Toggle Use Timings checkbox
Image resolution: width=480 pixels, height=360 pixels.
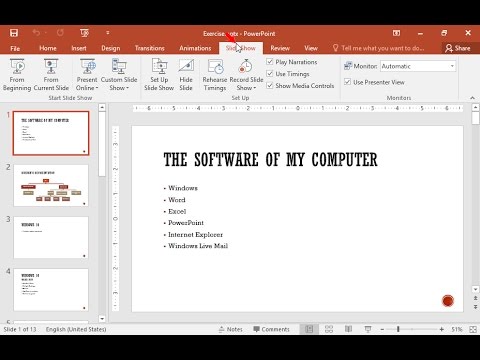pos(270,74)
